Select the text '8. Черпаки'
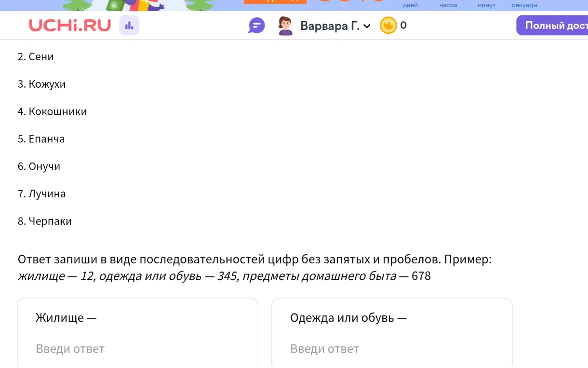This screenshot has width=588, height=368. click(x=44, y=221)
